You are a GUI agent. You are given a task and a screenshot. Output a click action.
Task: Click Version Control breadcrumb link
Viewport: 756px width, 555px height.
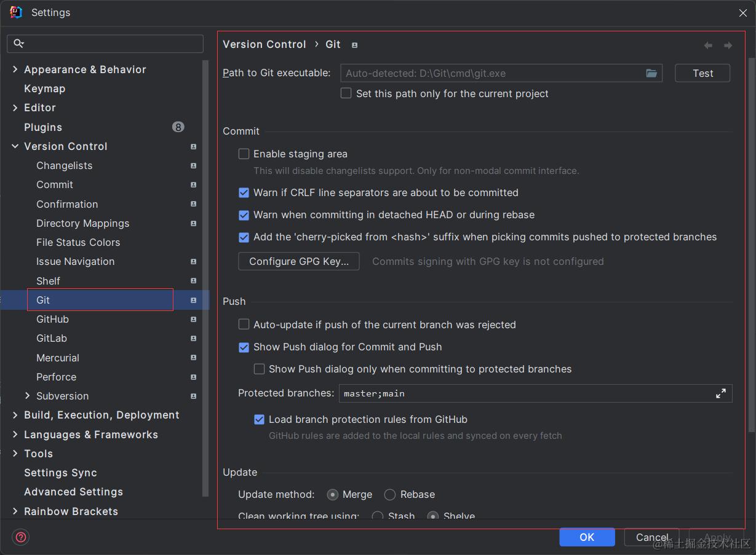(264, 44)
